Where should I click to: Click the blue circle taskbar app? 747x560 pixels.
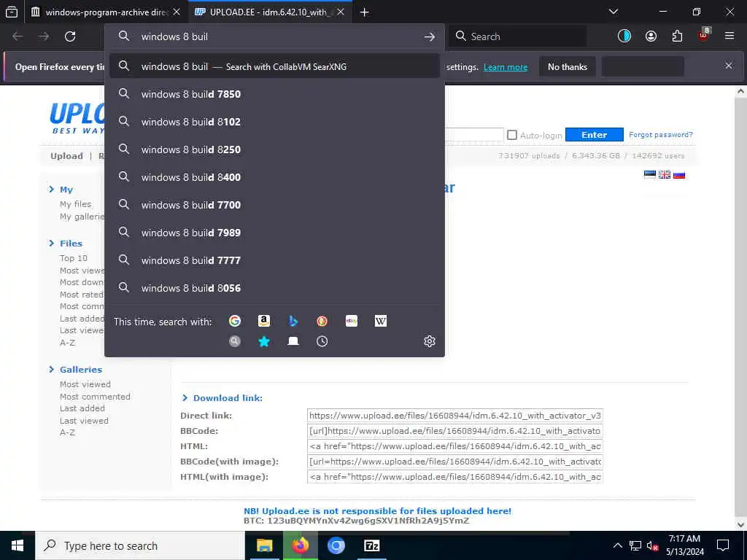336,545
